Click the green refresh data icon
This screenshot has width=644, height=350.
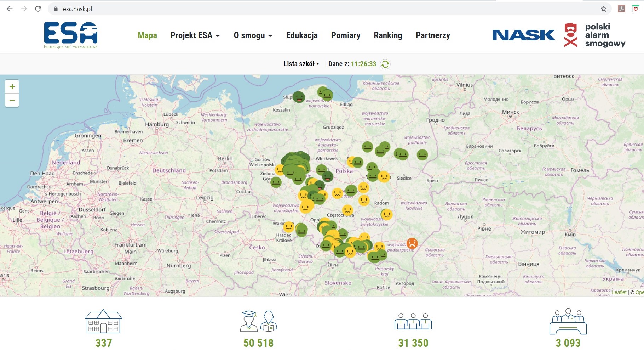(x=385, y=64)
